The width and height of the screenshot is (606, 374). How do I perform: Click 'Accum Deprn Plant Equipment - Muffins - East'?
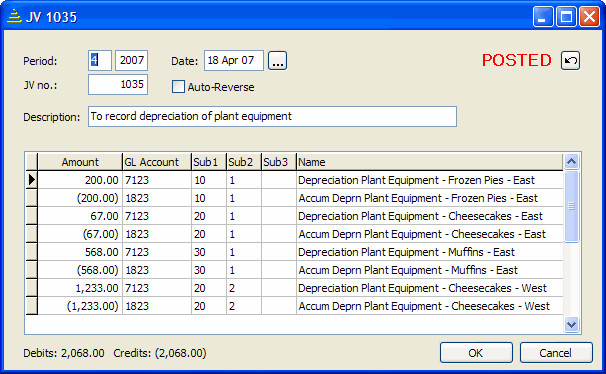tap(408, 270)
